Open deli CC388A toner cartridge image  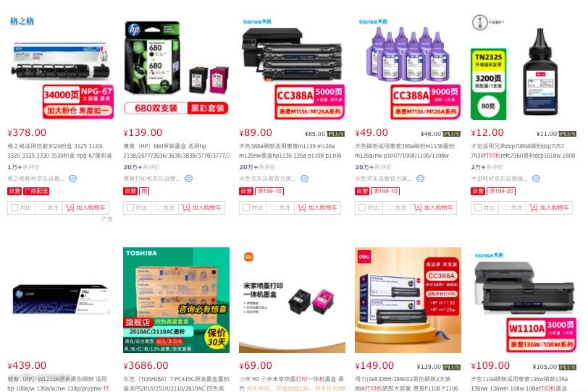pyautogui.click(x=408, y=300)
